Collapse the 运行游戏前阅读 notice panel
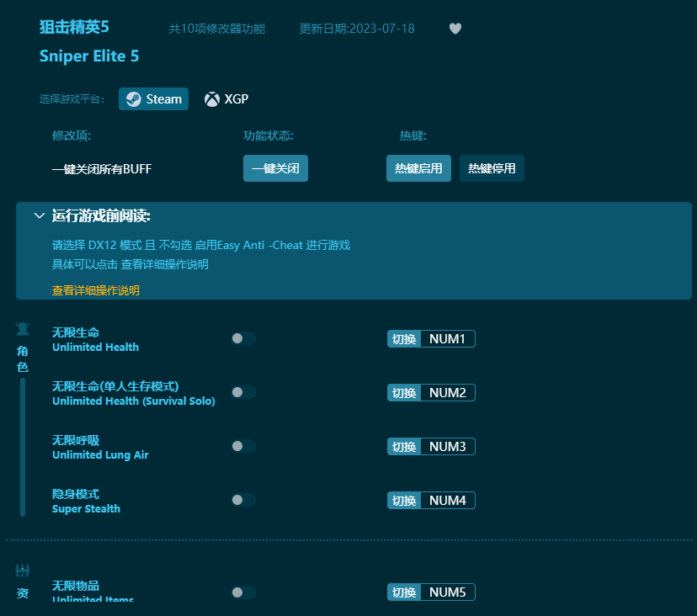 pos(39,215)
